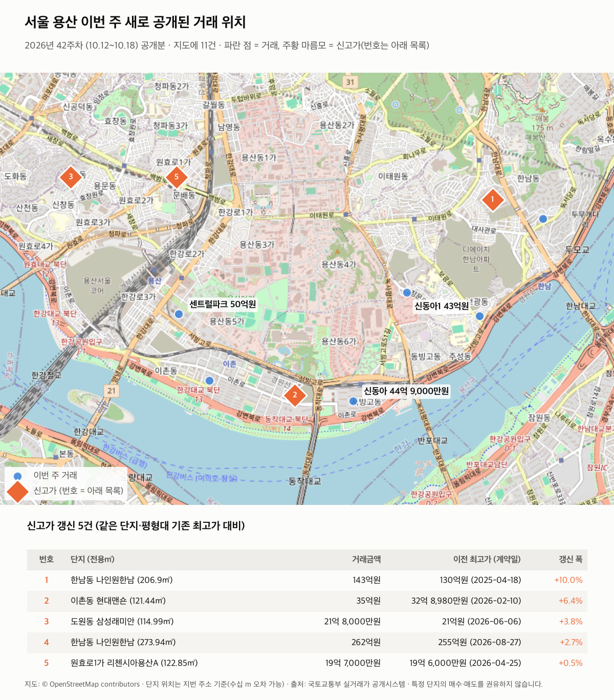Click orange diamond marker number 1 in 한남동
The image size is (614, 700).
pyautogui.click(x=493, y=199)
